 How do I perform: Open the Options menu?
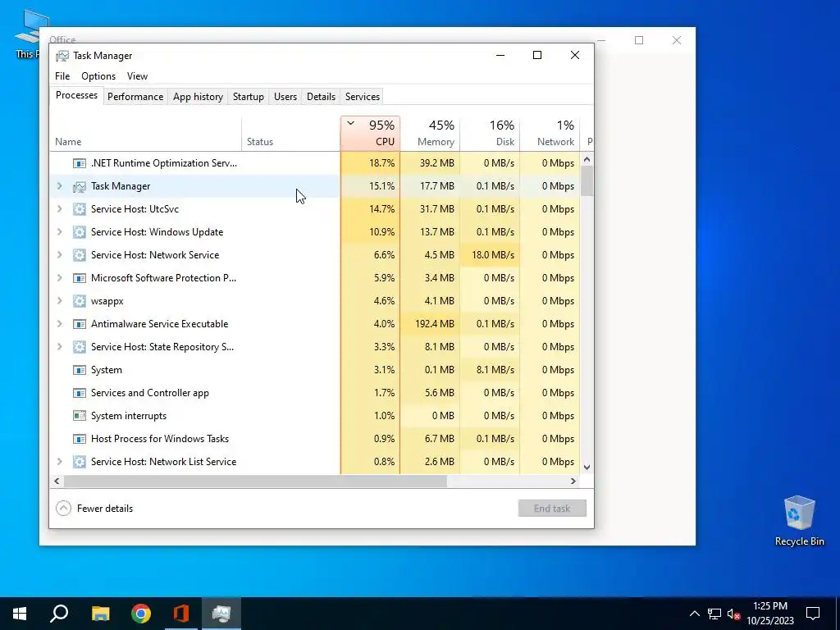point(98,76)
